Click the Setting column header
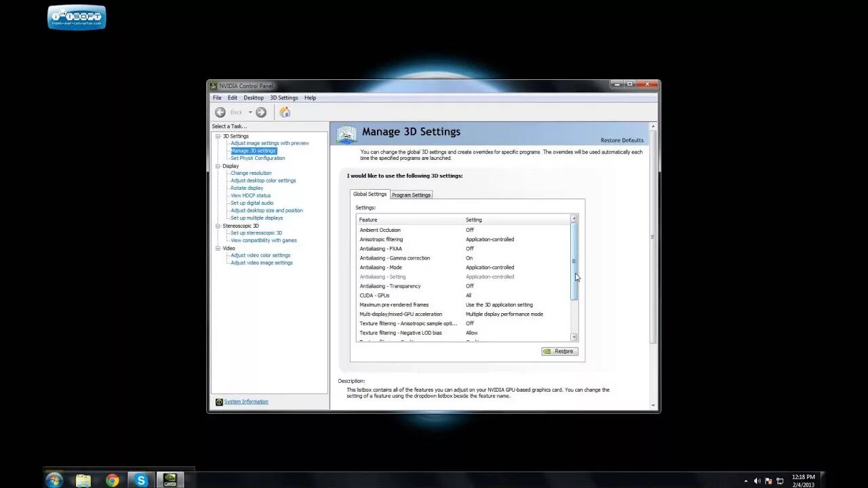The width and height of the screenshot is (868, 488). coord(517,220)
